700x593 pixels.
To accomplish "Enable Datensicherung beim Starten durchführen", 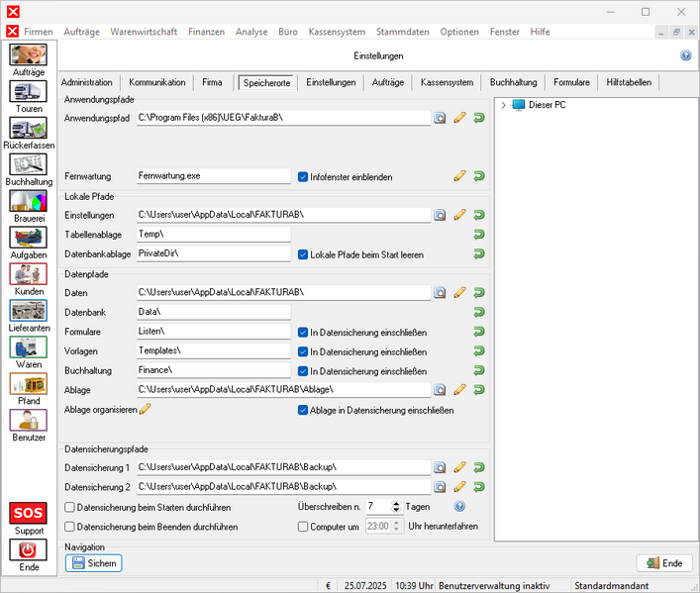I will point(70,507).
